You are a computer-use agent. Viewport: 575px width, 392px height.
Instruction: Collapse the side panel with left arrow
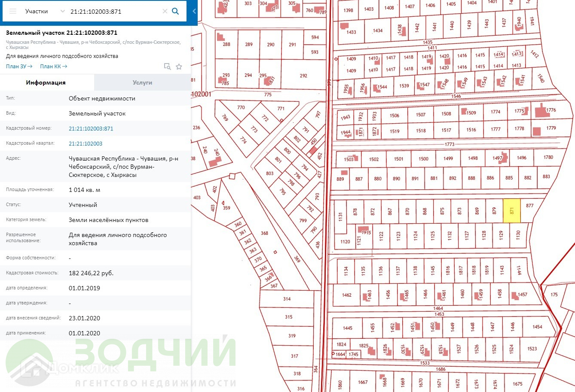[194, 12]
